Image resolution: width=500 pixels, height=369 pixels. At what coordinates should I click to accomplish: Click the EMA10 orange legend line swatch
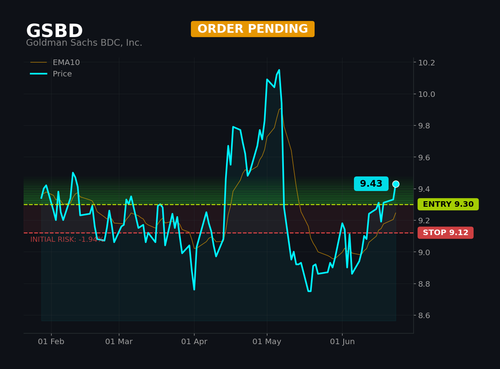click(x=39, y=62)
